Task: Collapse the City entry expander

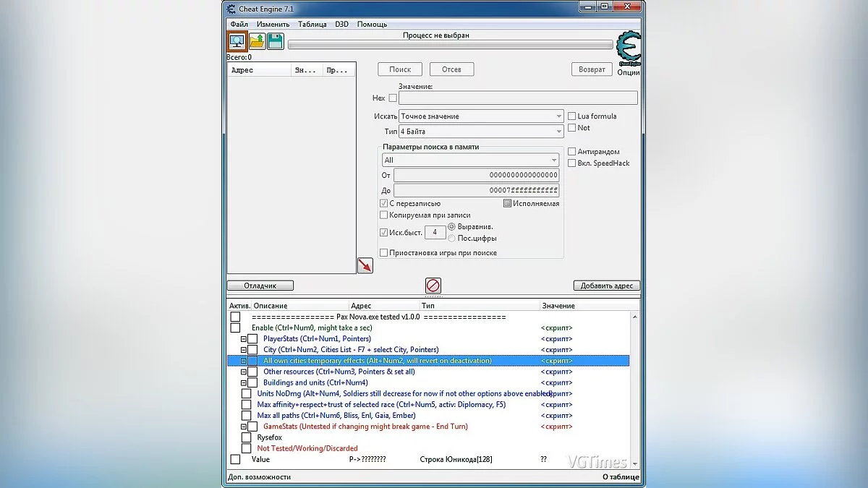Action: click(244, 350)
